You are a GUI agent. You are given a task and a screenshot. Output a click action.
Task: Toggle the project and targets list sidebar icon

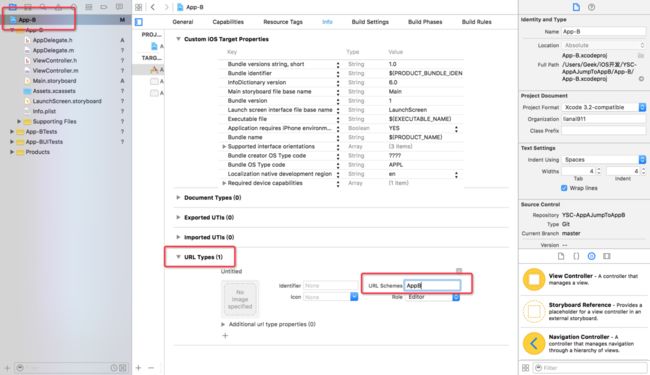139,22
